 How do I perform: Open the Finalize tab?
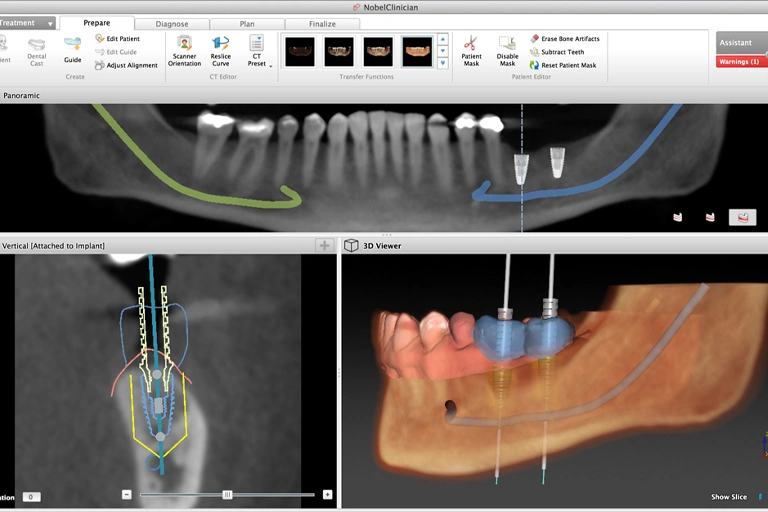(322, 23)
